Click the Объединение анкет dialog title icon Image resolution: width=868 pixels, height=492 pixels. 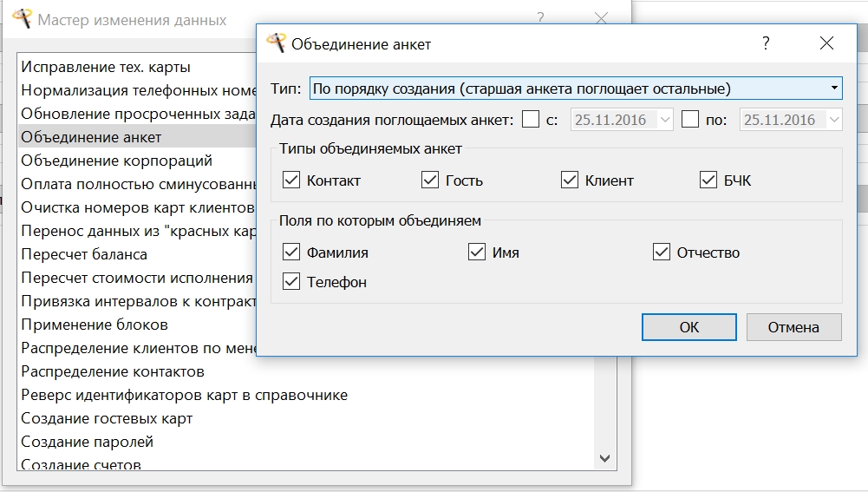pyautogui.click(x=276, y=43)
